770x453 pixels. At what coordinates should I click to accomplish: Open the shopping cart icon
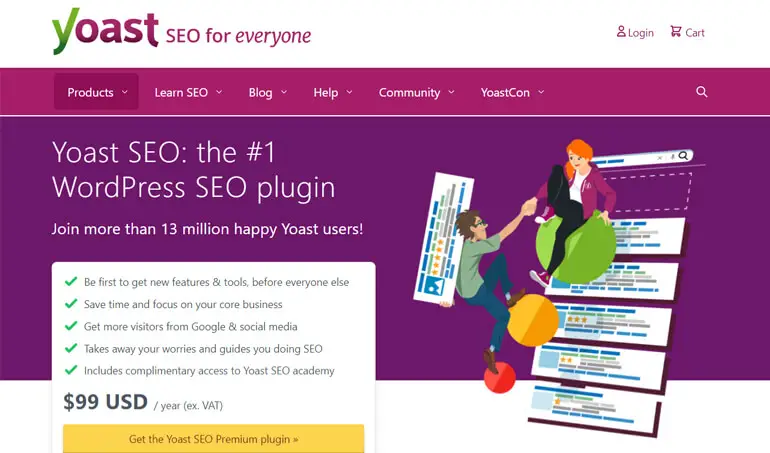[676, 31]
